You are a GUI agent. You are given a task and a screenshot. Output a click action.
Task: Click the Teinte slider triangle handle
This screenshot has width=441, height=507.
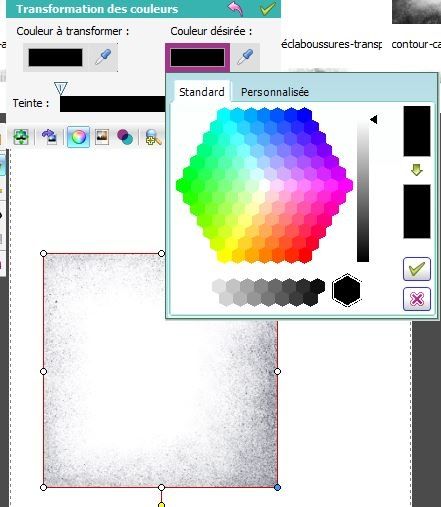click(x=61, y=88)
